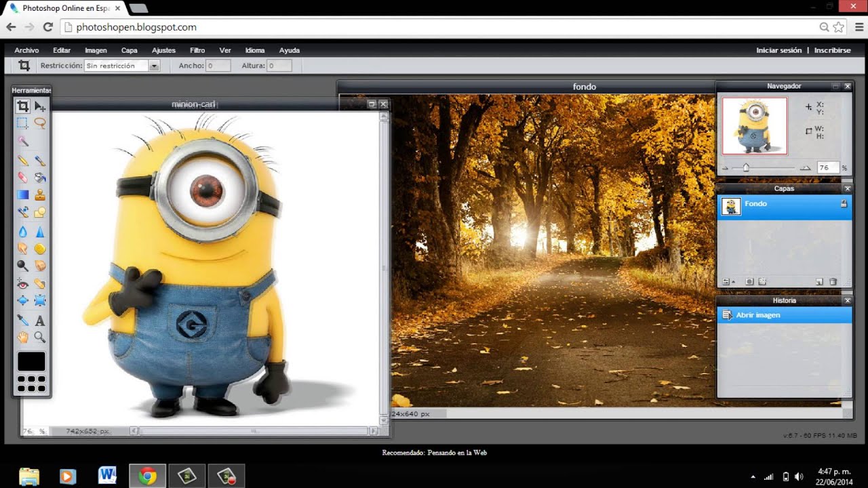Open the Capa menu
This screenshot has width=868, height=488.
(x=130, y=50)
